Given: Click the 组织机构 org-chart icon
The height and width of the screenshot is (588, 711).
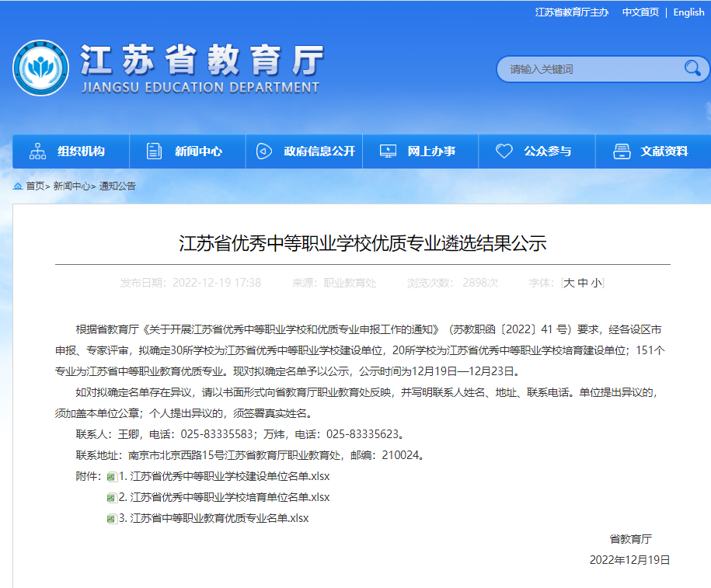Looking at the screenshot, I should coord(37,151).
